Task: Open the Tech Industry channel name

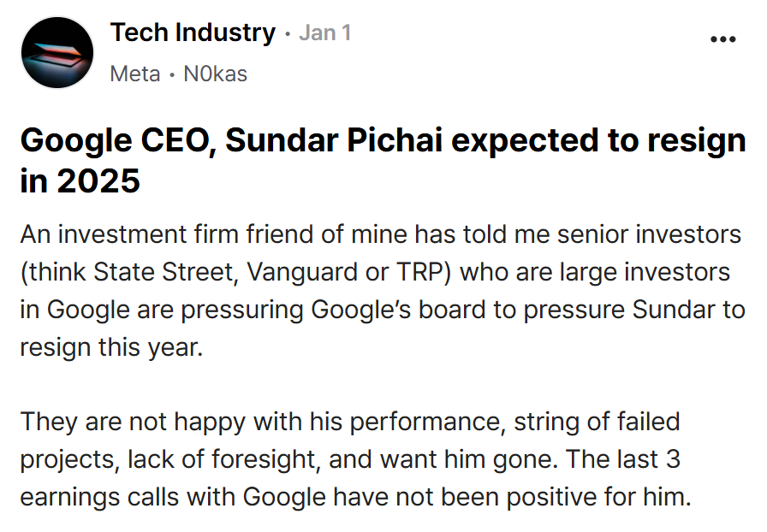Action: 193,33
